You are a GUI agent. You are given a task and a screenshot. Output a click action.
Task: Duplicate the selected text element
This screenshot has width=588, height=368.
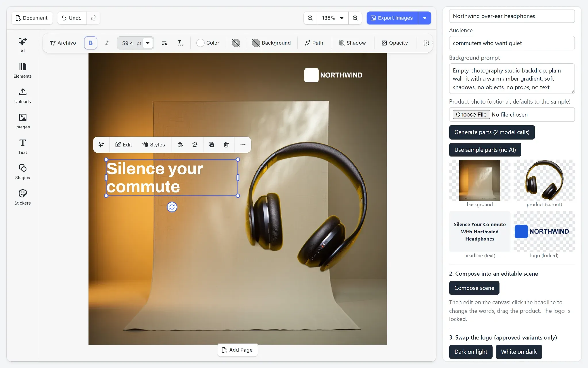pos(211,145)
